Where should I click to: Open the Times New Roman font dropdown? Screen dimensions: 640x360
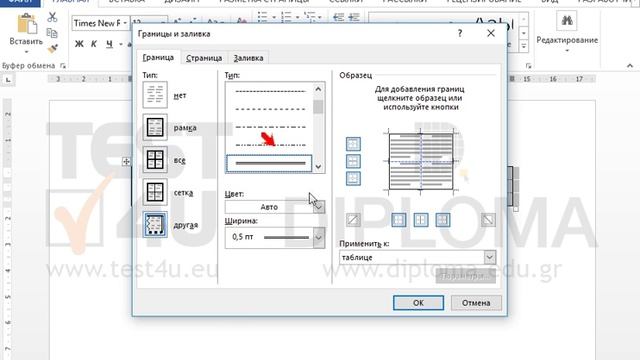[x=125, y=23]
